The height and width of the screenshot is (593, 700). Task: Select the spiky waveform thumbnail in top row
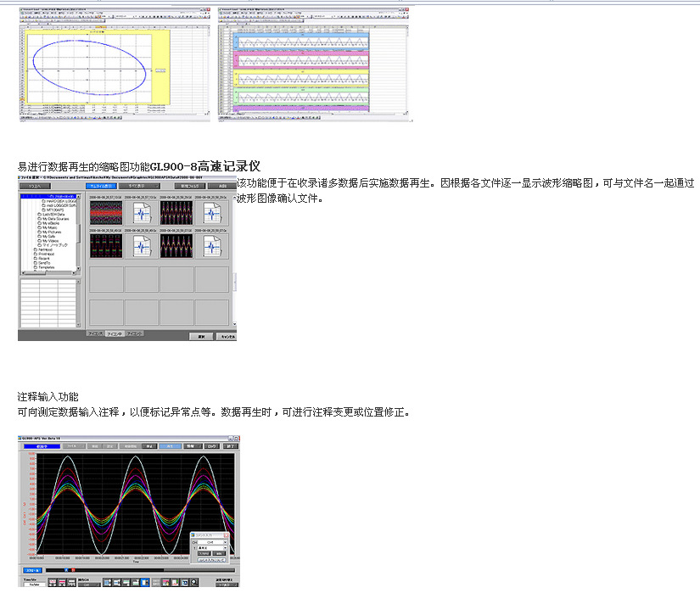tap(176, 213)
